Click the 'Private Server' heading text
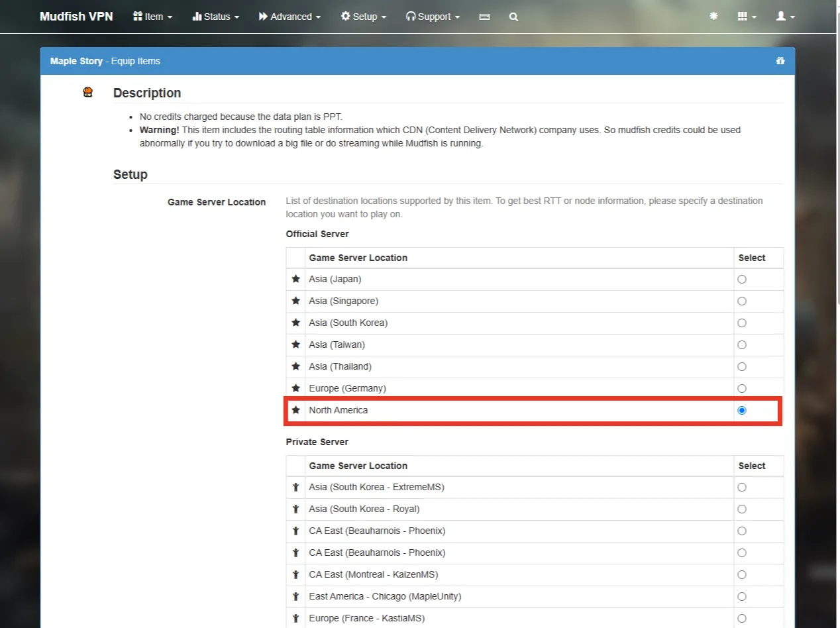Viewport: 840px width, 628px height. 317,442
